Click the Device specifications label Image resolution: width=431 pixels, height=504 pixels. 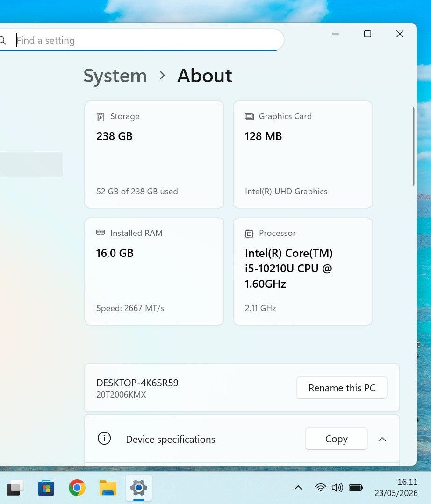(x=171, y=440)
